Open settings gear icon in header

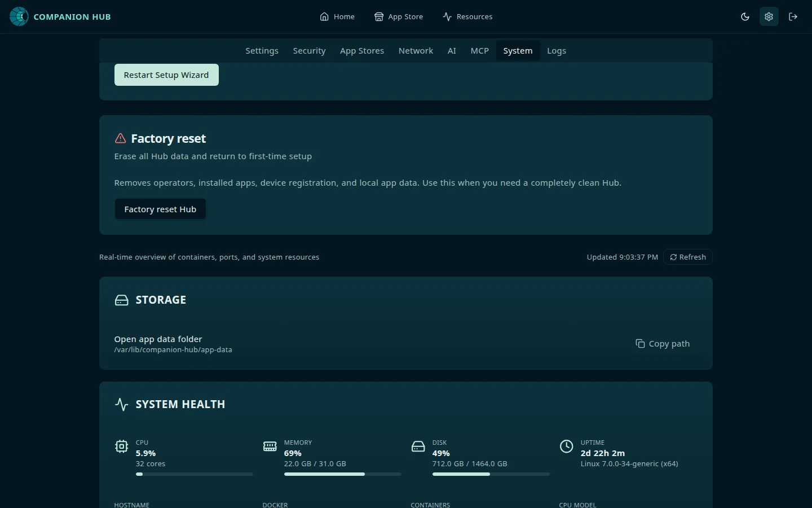[769, 16]
